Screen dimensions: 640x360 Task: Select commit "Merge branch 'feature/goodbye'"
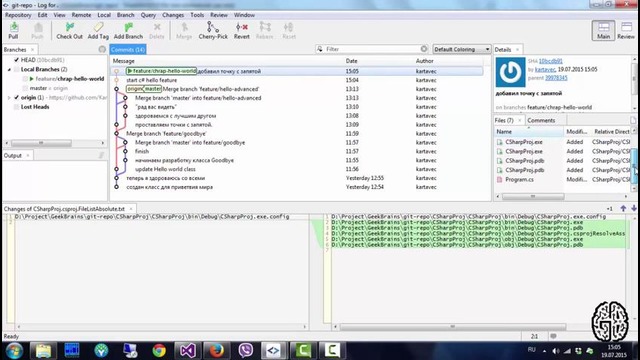(x=297, y=133)
